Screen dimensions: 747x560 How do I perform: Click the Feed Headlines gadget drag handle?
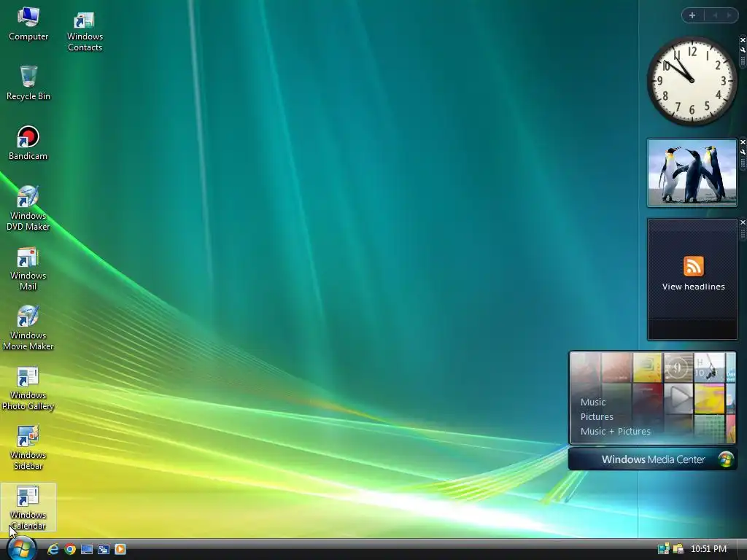tap(743, 234)
